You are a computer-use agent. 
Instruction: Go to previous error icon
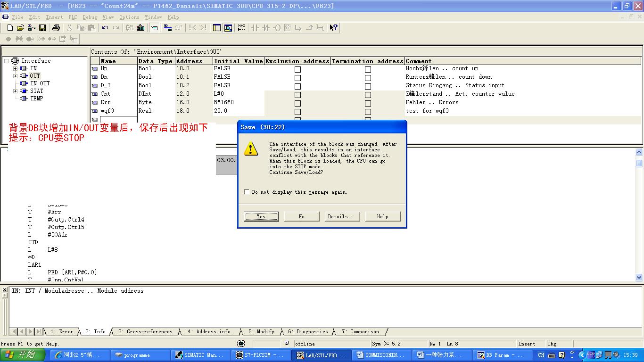coord(192,28)
